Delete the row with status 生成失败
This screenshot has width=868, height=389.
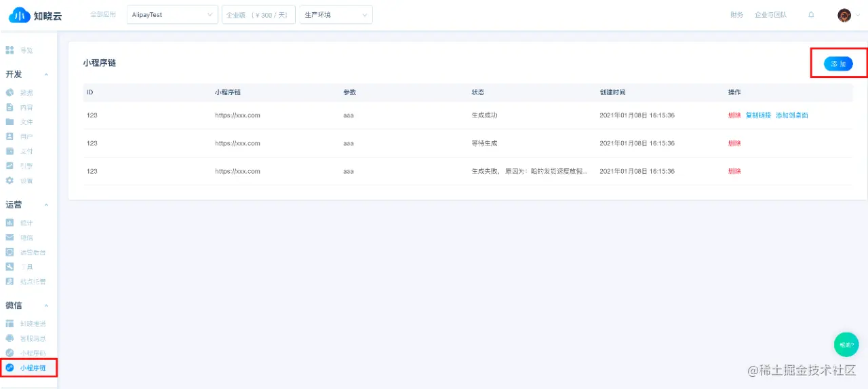tap(734, 171)
